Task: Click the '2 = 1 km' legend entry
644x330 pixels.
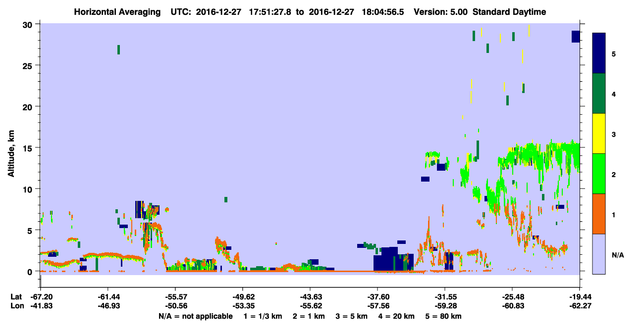Action: 309,316
